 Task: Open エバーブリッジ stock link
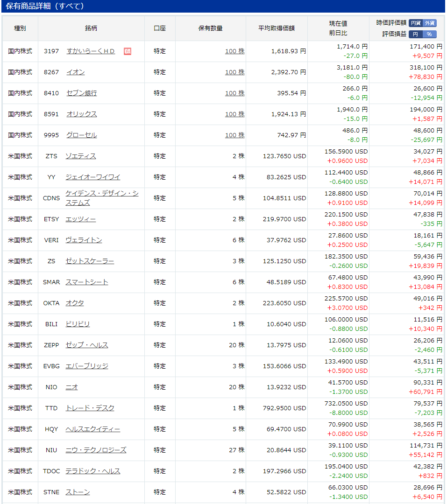coord(87,366)
